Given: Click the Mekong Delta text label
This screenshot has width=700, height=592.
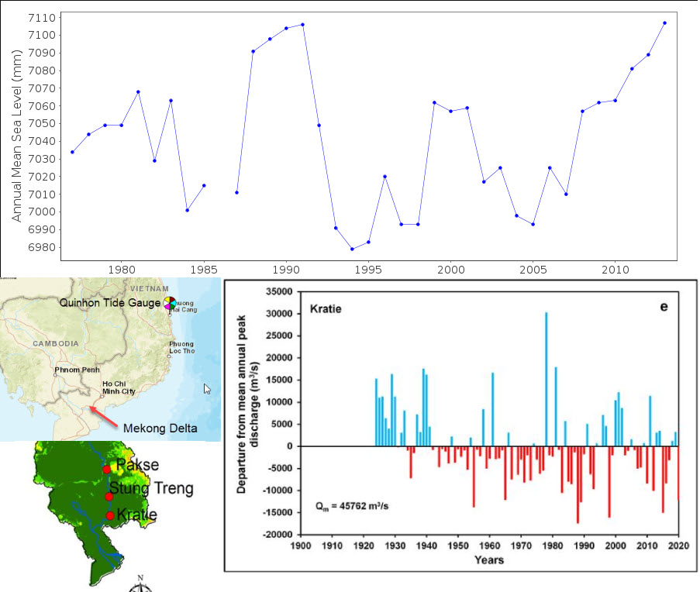Looking at the screenshot, I should (x=160, y=429).
